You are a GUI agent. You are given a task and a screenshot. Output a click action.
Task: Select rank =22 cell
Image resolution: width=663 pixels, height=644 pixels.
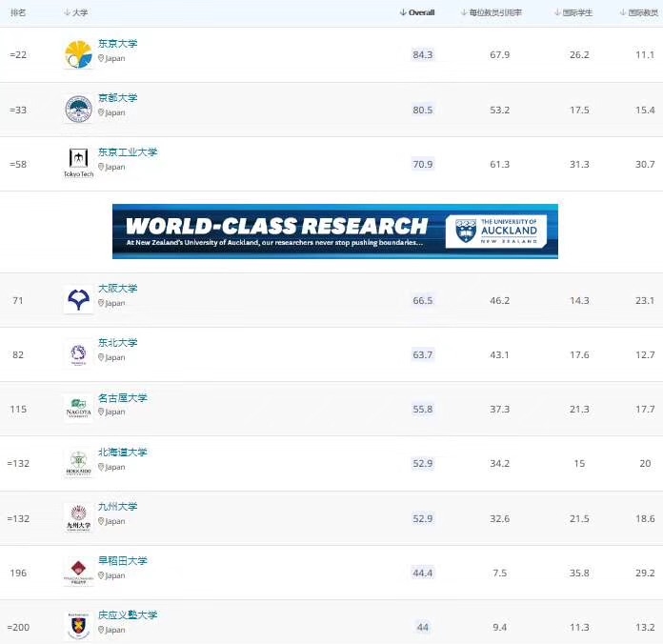click(18, 55)
